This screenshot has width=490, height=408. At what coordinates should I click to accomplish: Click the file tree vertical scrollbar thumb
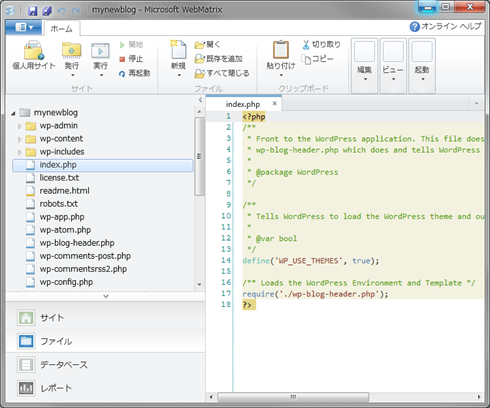click(x=199, y=156)
